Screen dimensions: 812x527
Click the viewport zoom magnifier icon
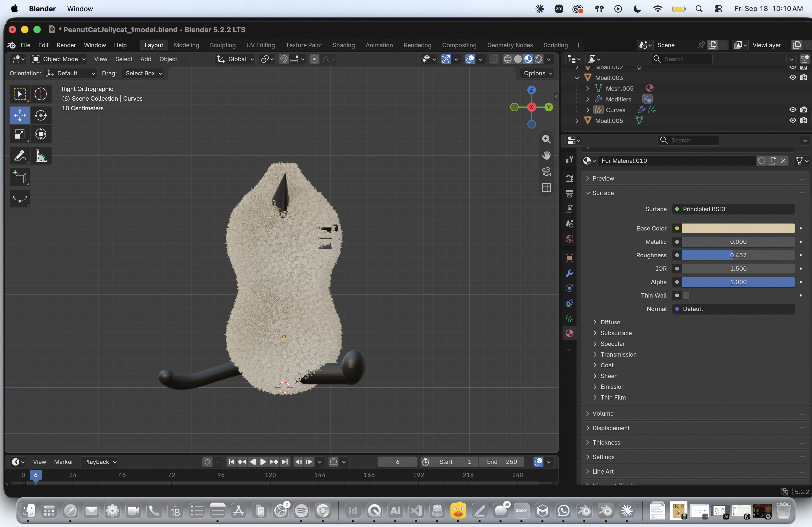[x=546, y=139]
